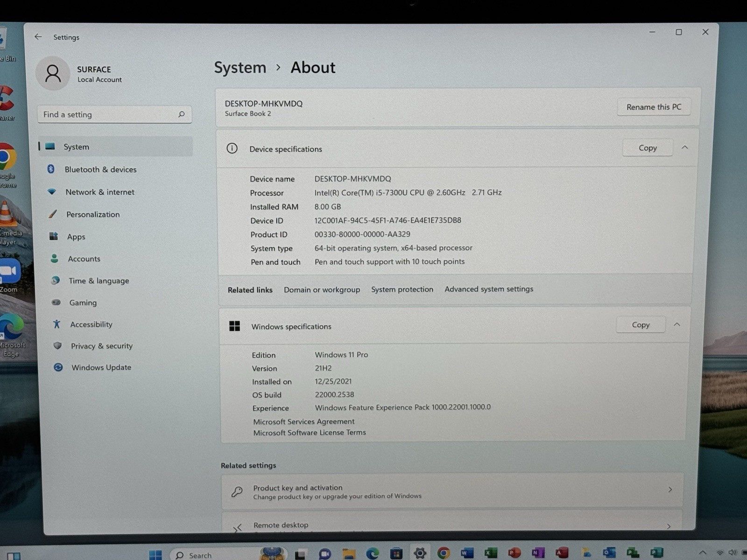Click the Product ID value 00330-80000-00000-AA329
Viewport: 747px width, 560px height.
[362, 234]
